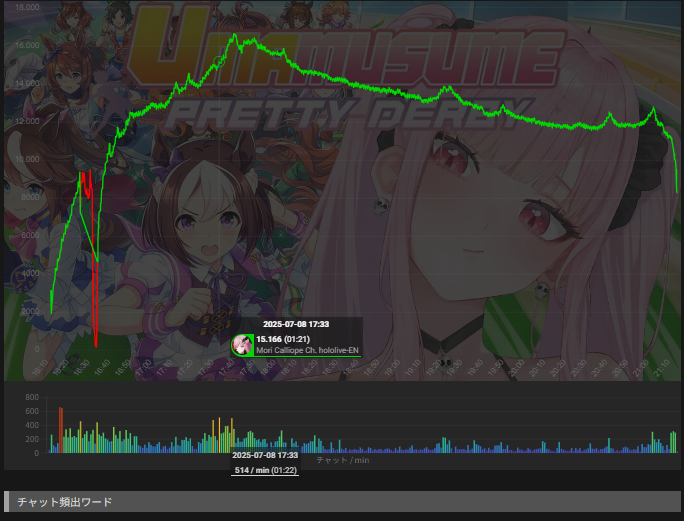Click the '2025-07-08 17:33' viewer tooltip header
Image resolution: width=684 pixels, height=521 pixels.
point(296,324)
